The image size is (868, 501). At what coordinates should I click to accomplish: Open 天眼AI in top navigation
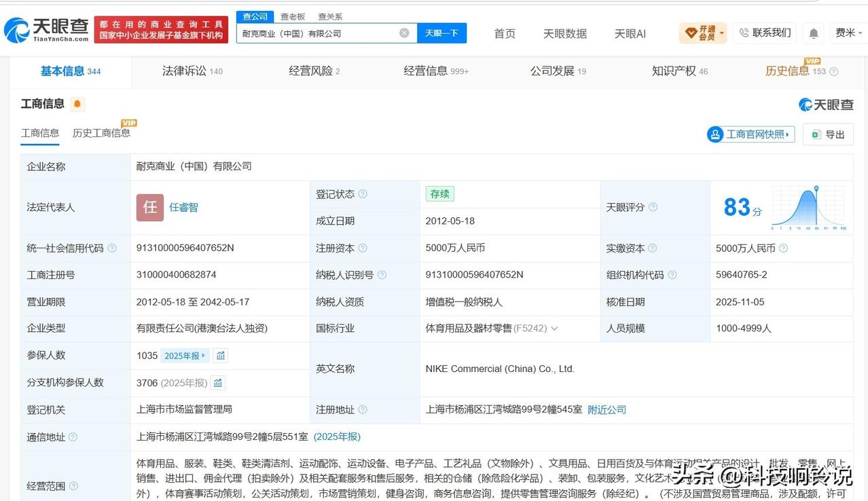(x=630, y=33)
